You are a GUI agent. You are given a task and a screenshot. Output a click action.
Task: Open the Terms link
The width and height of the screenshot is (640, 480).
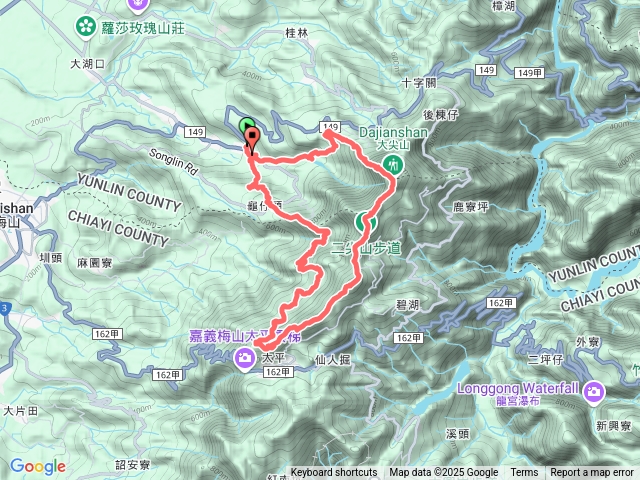click(x=524, y=473)
